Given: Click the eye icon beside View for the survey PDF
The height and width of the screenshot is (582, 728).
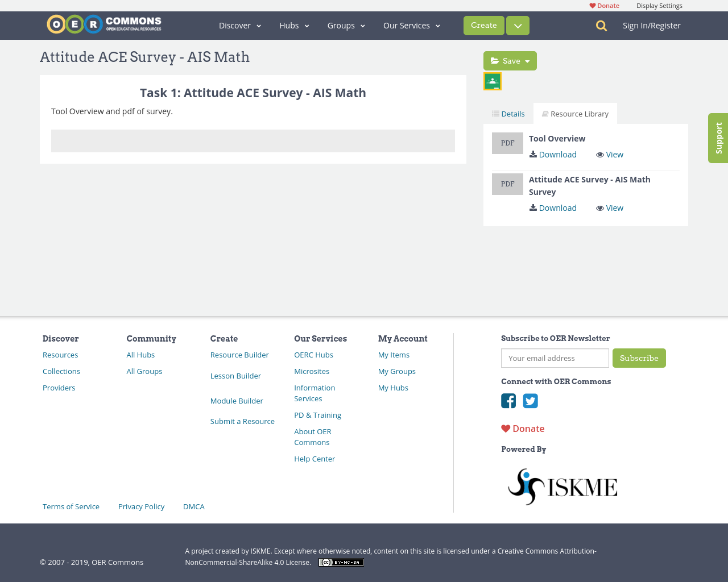Looking at the screenshot, I should pyautogui.click(x=599, y=208).
